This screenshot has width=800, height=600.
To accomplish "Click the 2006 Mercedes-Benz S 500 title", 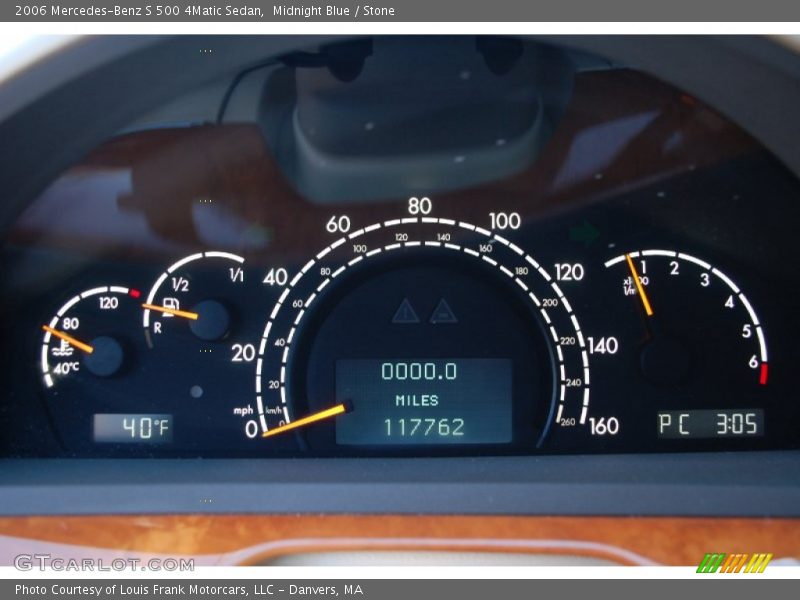I will 139,11.
